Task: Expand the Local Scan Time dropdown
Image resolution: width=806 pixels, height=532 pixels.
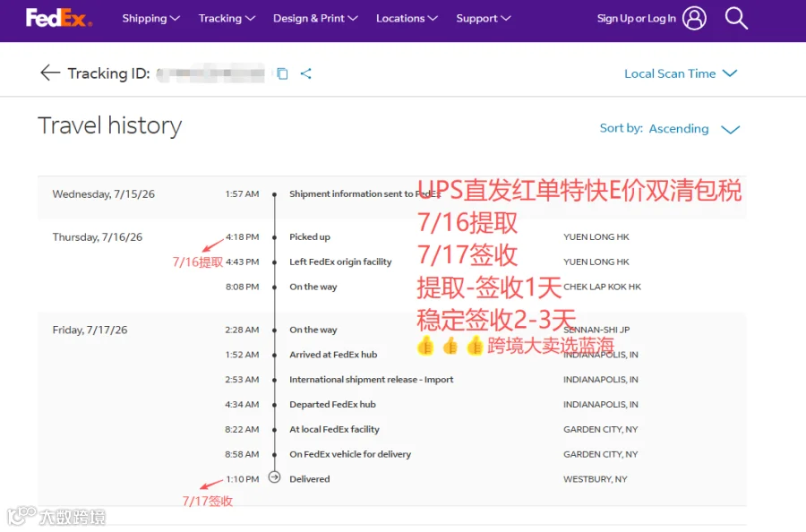Action: tap(681, 73)
